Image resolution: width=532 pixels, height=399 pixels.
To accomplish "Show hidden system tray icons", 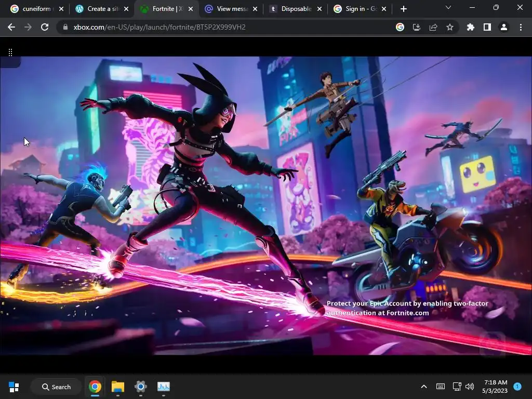I will tap(424, 387).
